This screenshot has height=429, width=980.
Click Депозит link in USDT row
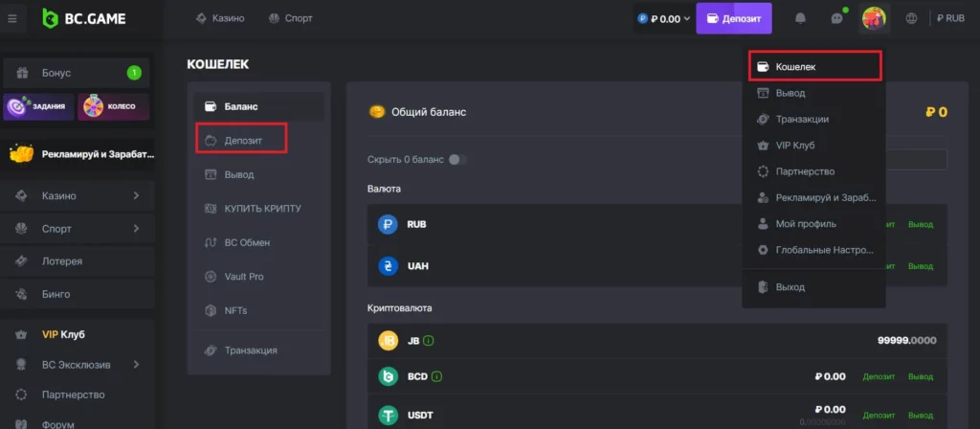pyautogui.click(x=879, y=416)
